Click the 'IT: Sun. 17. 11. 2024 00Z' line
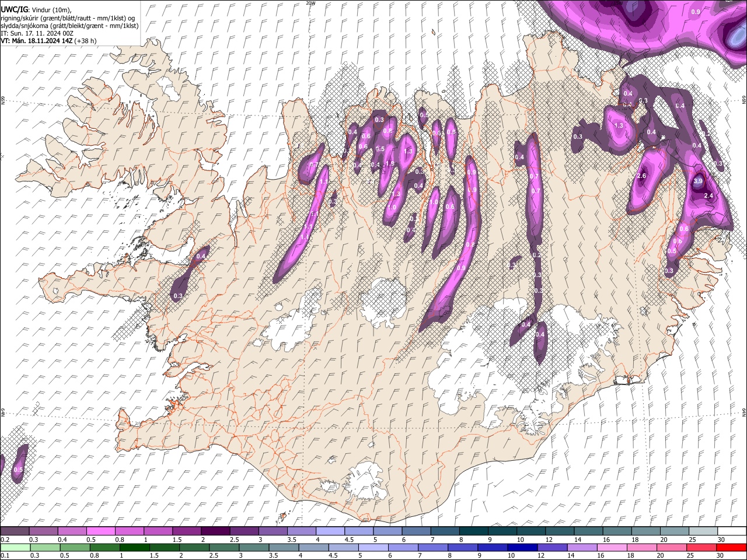 click(37, 33)
